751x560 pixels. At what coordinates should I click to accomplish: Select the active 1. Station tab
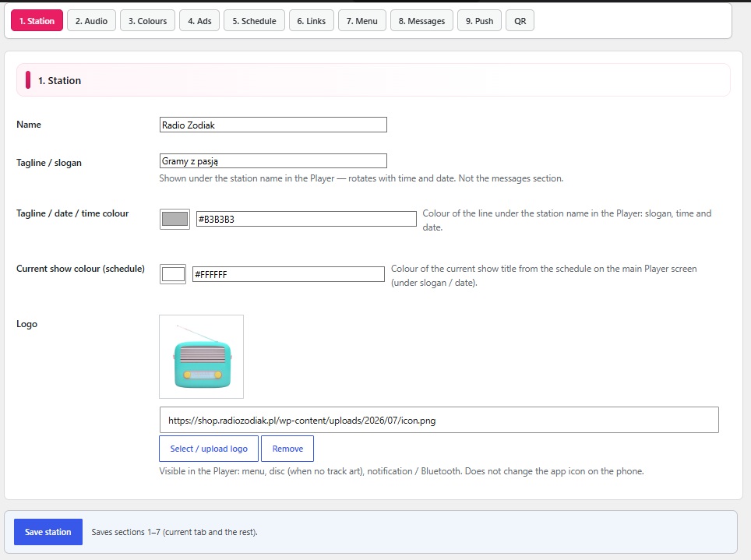pos(37,21)
